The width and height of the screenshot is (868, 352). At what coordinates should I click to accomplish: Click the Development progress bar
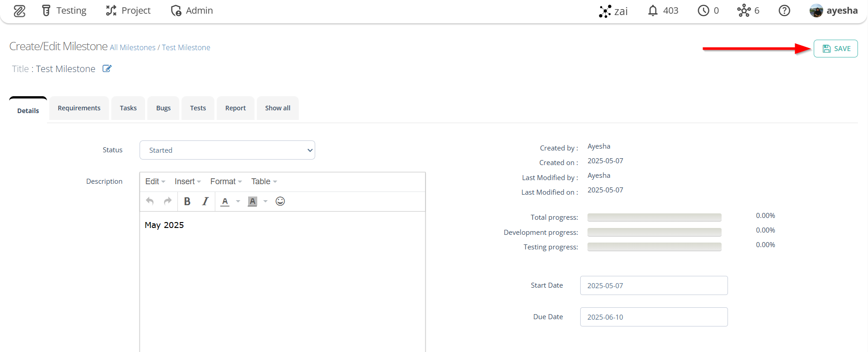point(655,232)
